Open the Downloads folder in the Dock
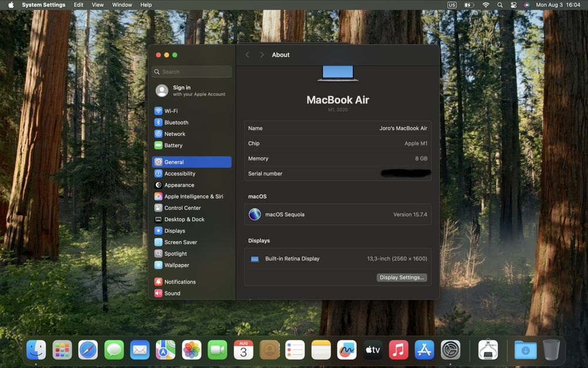 click(x=525, y=350)
